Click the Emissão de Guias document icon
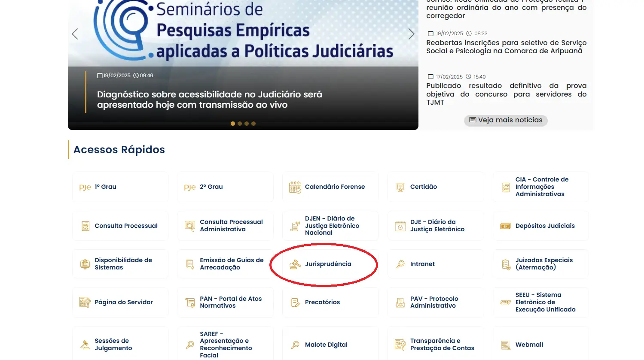The height and width of the screenshot is (360, 644). tap(189, 264)
